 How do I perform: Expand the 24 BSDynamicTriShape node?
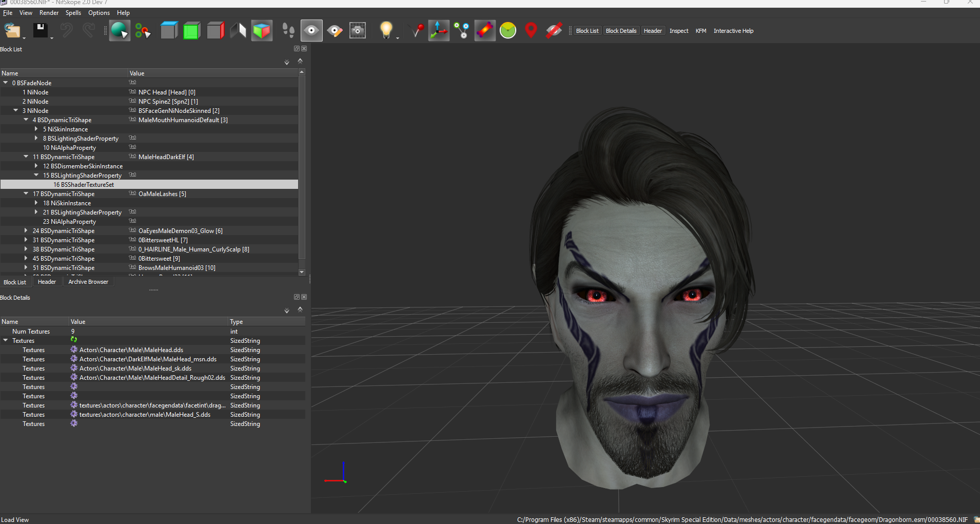coord(26,230)
